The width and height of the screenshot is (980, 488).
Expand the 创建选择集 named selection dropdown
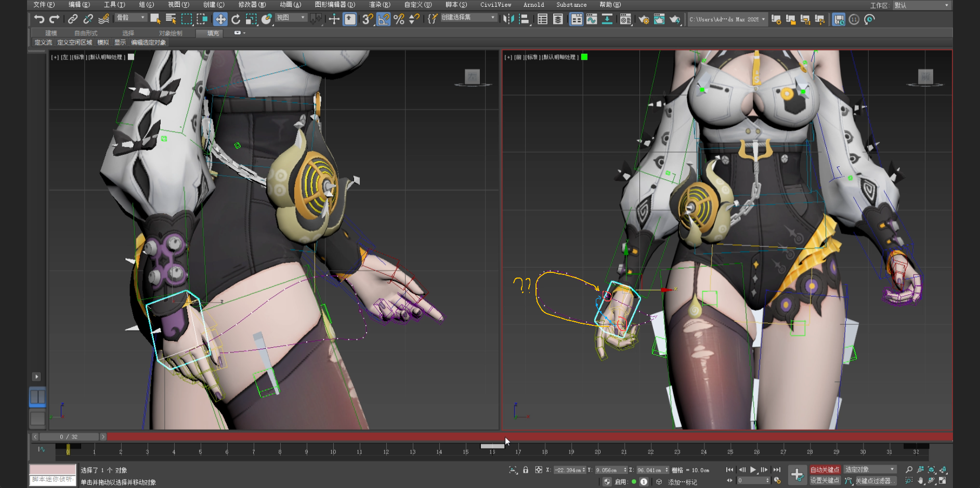468,18
